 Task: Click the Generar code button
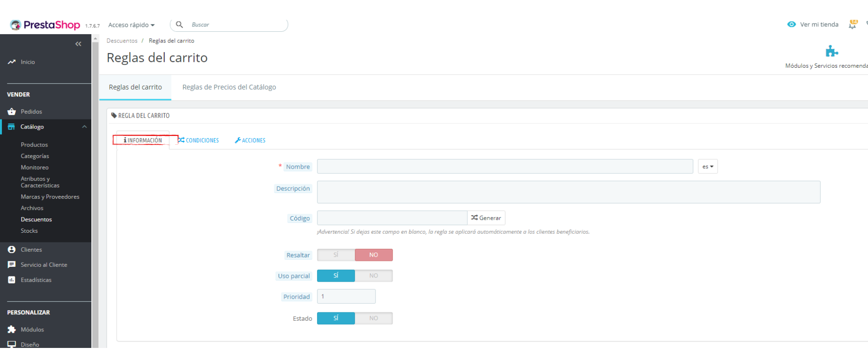(486, 218)
